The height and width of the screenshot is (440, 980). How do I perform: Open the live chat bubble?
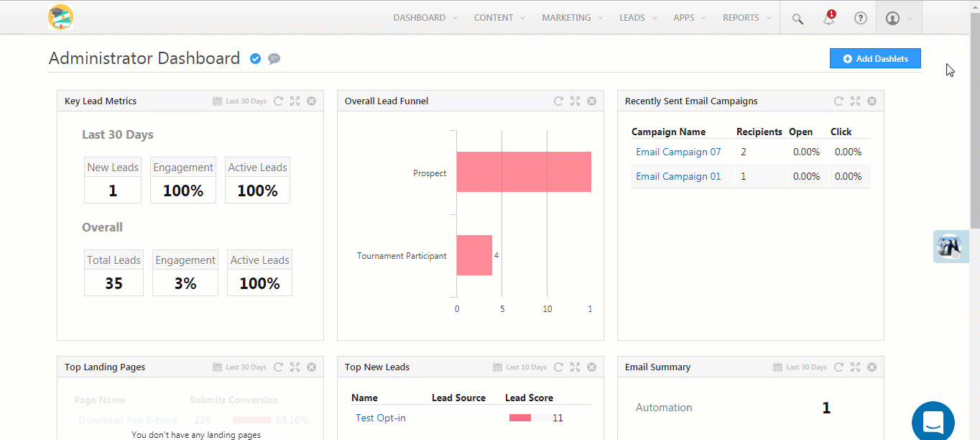coord(933,421)
